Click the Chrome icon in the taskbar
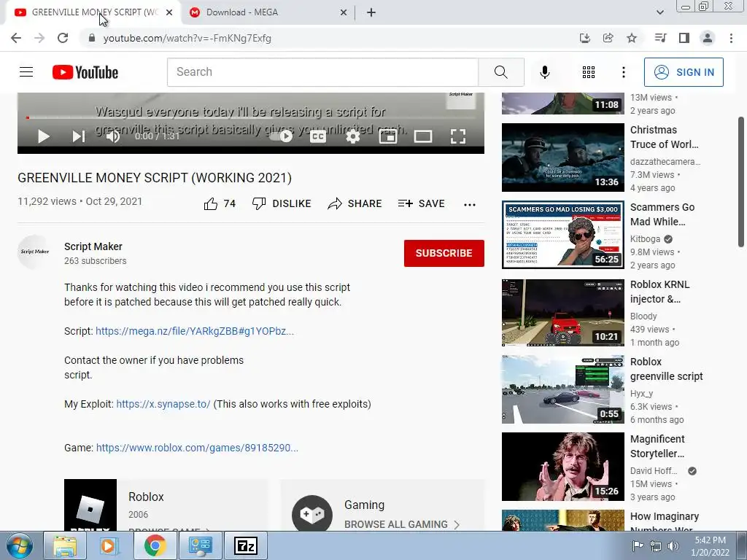 155,545
